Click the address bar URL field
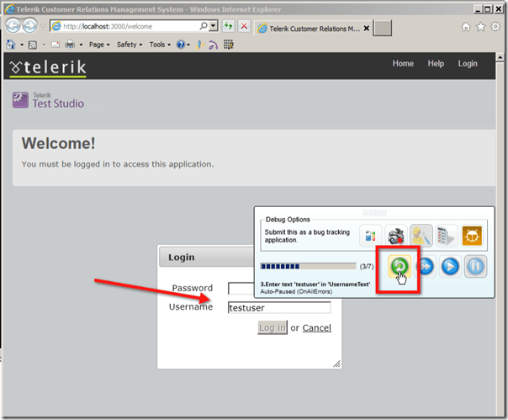 (130, 26)
